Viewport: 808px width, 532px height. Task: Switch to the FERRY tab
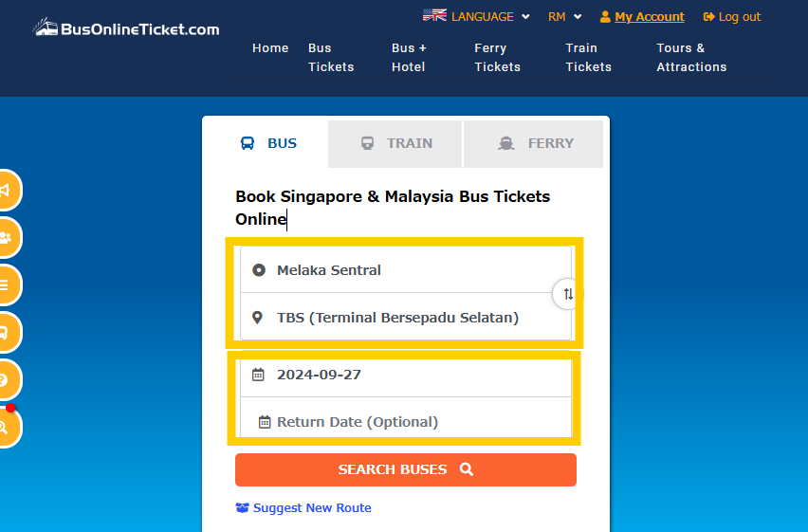click(535, 143)
